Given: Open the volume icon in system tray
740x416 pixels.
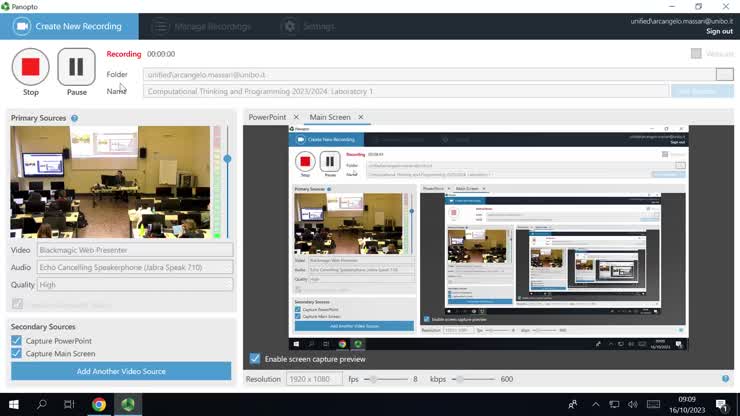Looking at the screenshot, I should click(x=633, y=405).
